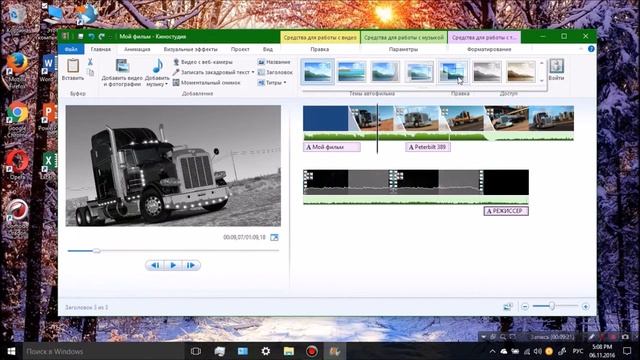Open the Правка video tools tab
Image resolution: width=640 pixels, height=360 pixels.
(x=320, y=49)
